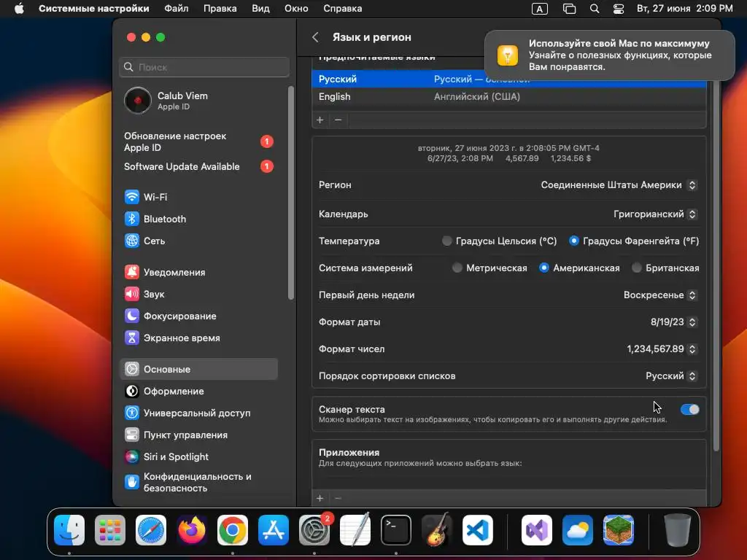Launch Minecraft from the Dock

pyautogui.click(x=619, y=530)
